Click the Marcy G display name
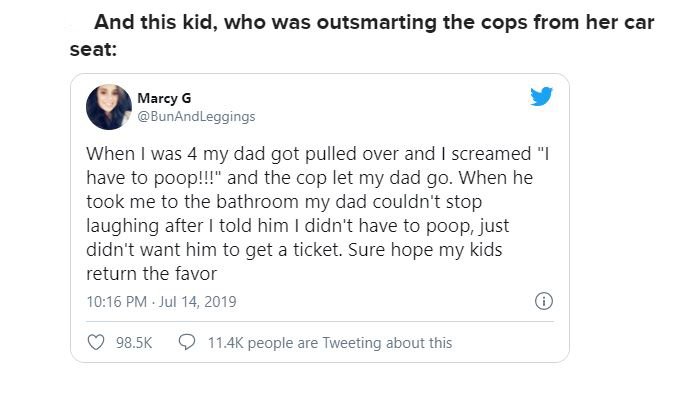 (164, 98)
